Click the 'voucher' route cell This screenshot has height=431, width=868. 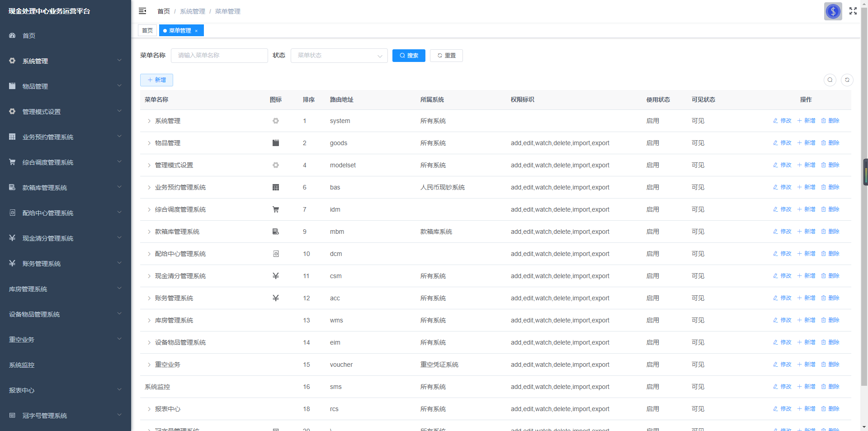click(x=341, y=365)
